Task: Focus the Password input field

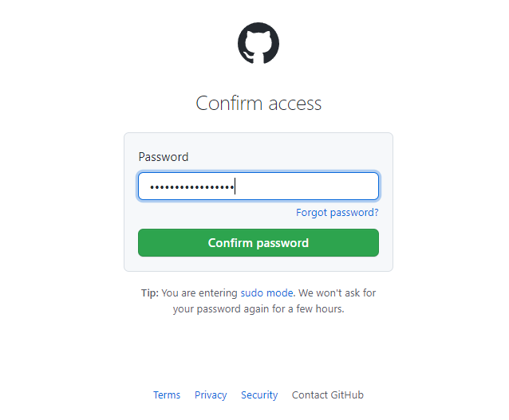Action: tap(258, 186)
